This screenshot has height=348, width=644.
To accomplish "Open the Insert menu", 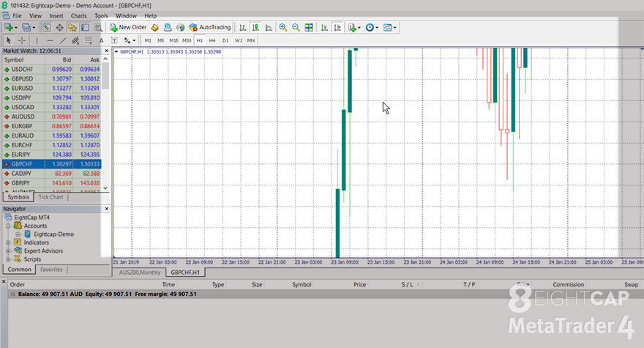I will 56,15.
